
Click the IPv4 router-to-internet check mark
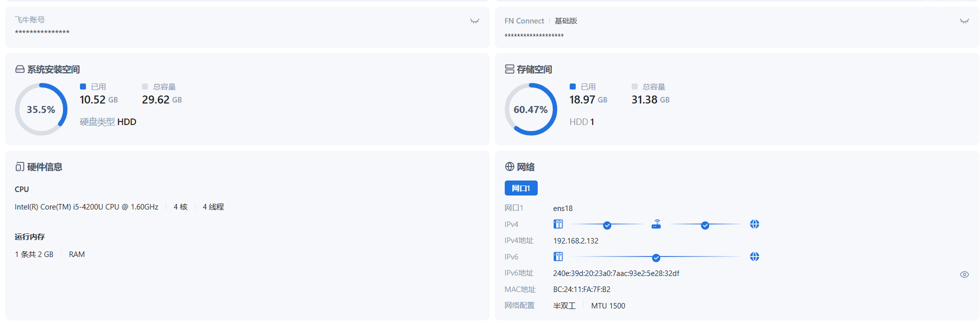coord(705,225)
